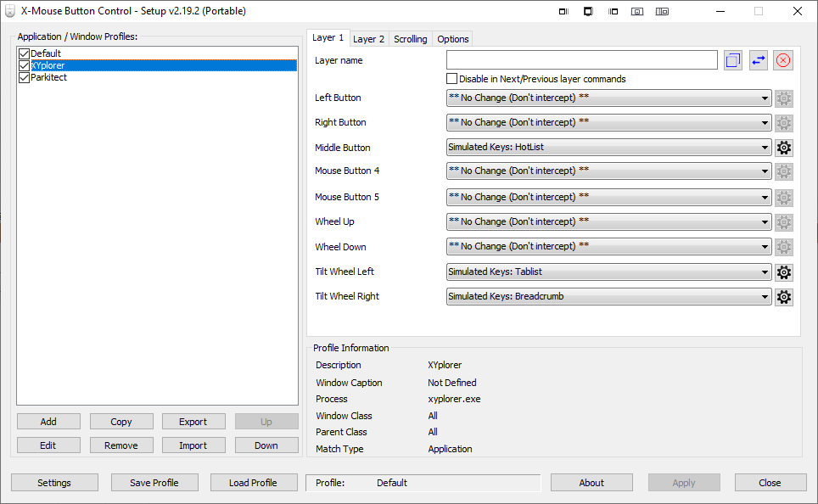
Task: Toggle the Parkitect profile checkbox
Action: pos(24,77)
